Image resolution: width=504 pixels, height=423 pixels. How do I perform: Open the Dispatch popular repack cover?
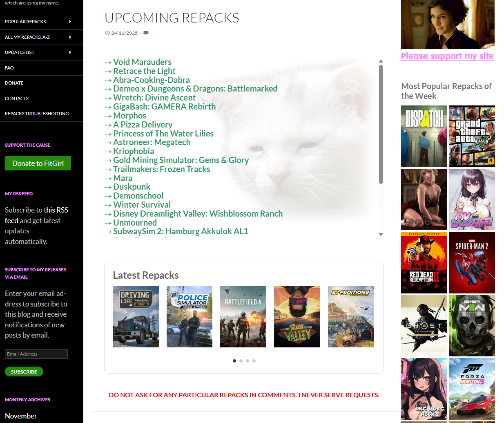click(x=424, y=136)
